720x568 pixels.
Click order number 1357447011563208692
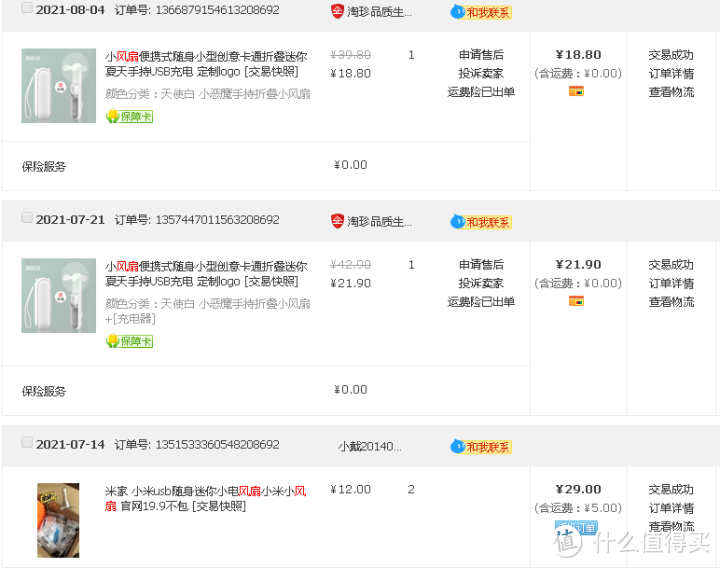coord(218,220)
